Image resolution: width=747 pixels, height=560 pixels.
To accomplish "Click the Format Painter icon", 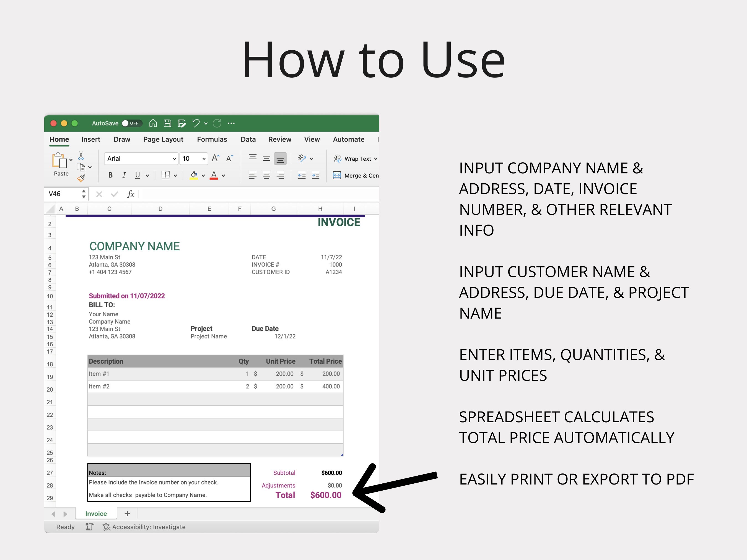I will 82,178.
